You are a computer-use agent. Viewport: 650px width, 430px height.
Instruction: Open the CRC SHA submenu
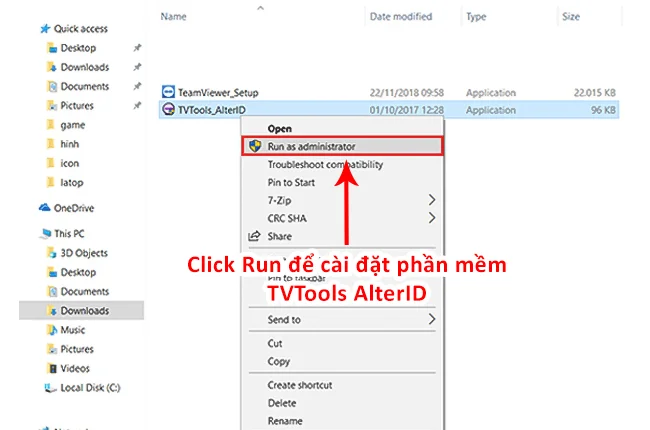287,218
